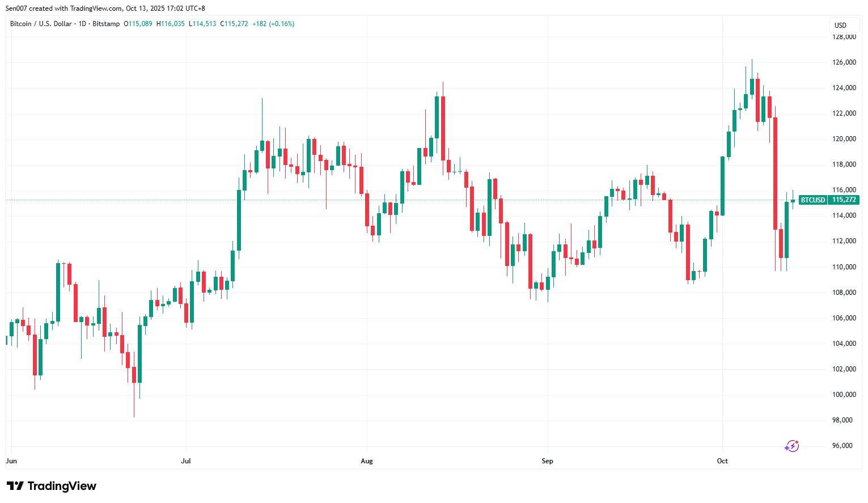The height and width of the screenshot is (503, 868).
Task: Select the USD currency label
Action: 840,25
